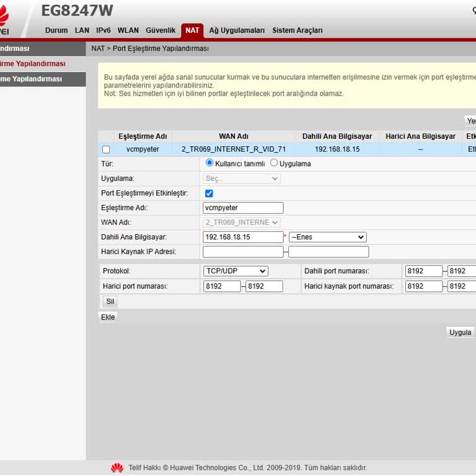This screenshot has width=476, height=476.
Task: Click the Huawei logo in footer
Action: tap(117, 468)
